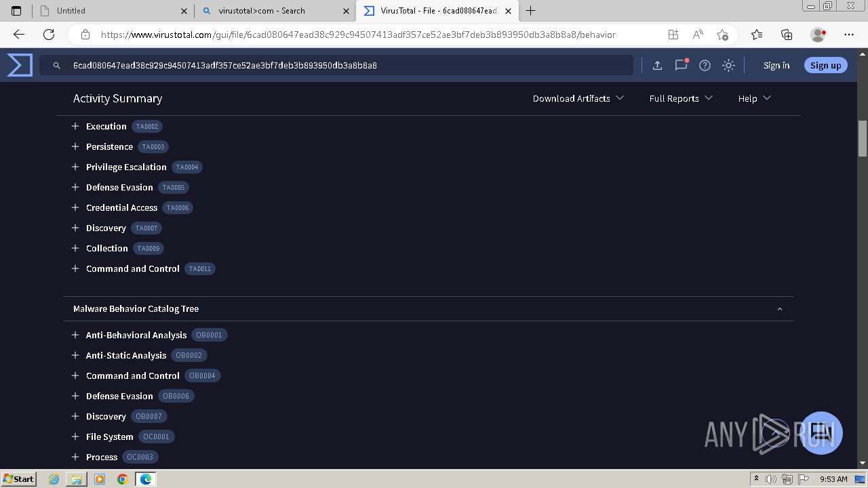Click the OB0001 tag badge
This screenshot has width=868, height=488.
tap(209, 335)
